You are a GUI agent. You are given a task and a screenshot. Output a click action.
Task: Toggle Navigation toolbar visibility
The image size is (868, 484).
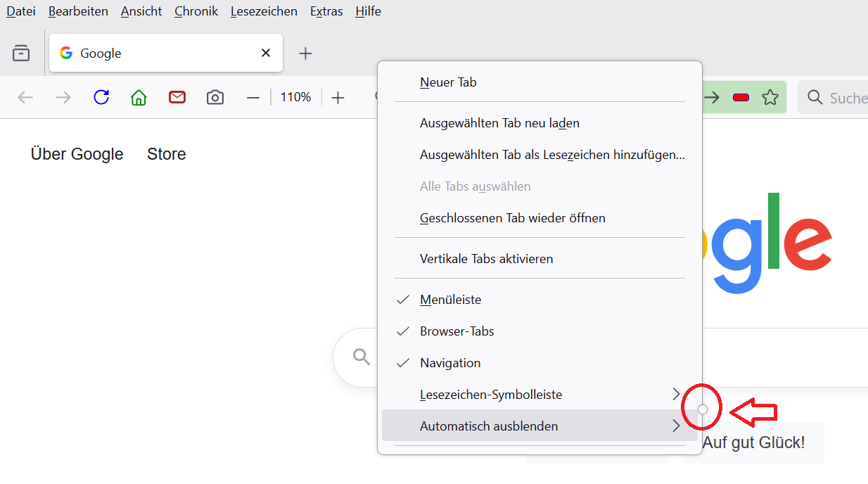tap(450, 363)
